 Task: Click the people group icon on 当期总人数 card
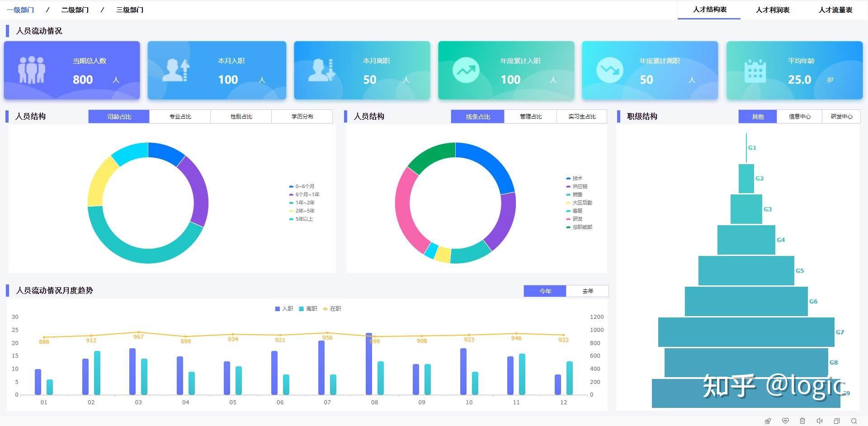32,70
